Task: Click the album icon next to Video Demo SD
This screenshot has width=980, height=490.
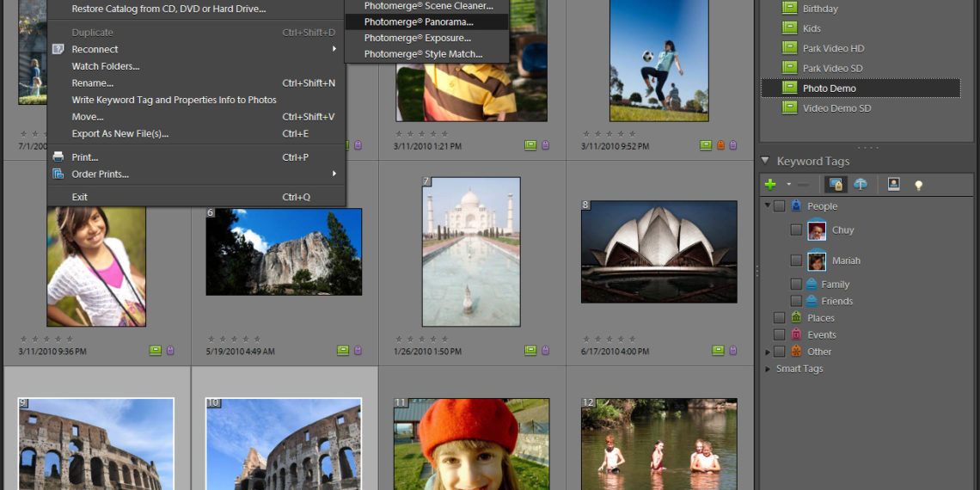Action: (x=789, y=108)
